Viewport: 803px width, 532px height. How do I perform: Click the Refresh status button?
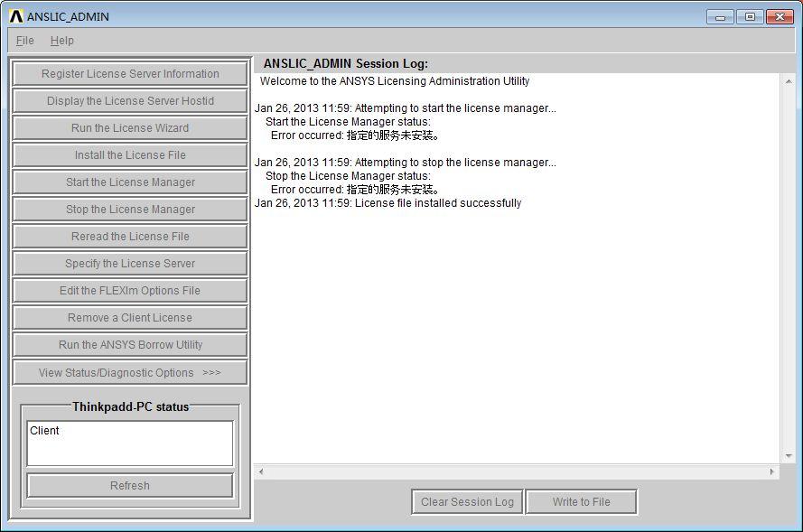pyautogui.click(x=130, y=485)
